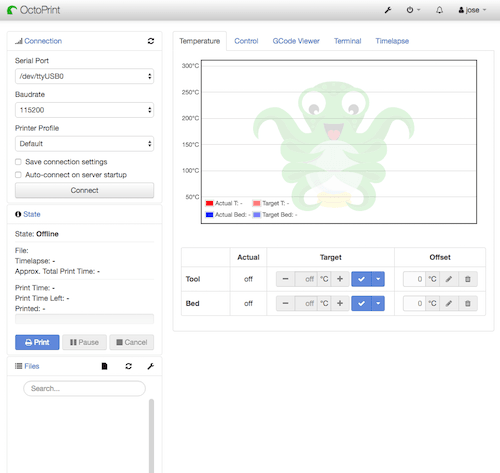Open the system power menu icon
500x473 pixels.
(x=413, y=10)
